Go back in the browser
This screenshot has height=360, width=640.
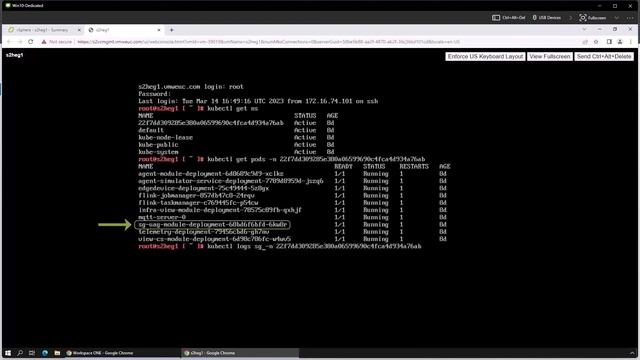(x=9, y=42)
